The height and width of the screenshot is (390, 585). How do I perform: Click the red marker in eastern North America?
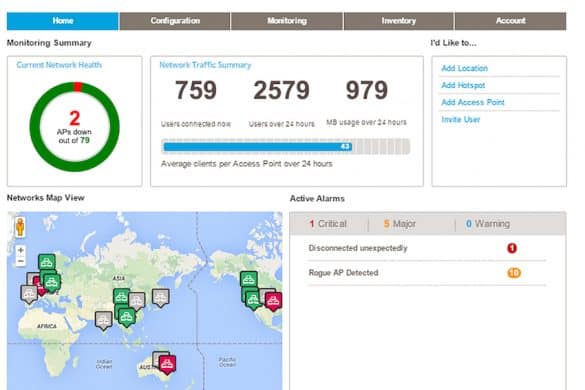tap(273, 301)
